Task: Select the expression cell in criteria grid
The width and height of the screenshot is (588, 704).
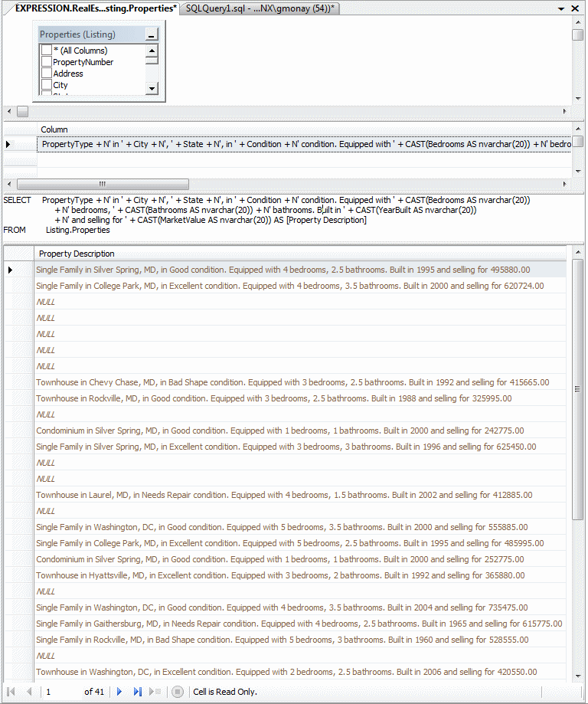Action: pyautogui.click(x=304, y=144)
